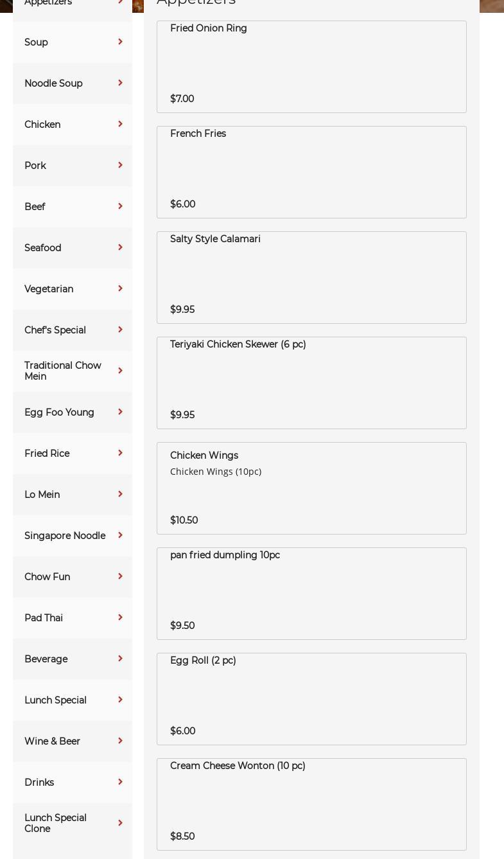Image resolution: width=504 pixels, height=859 pixels.
Task: Expand the Traditional Chow Mein category arrow
Action: point(120,371)
